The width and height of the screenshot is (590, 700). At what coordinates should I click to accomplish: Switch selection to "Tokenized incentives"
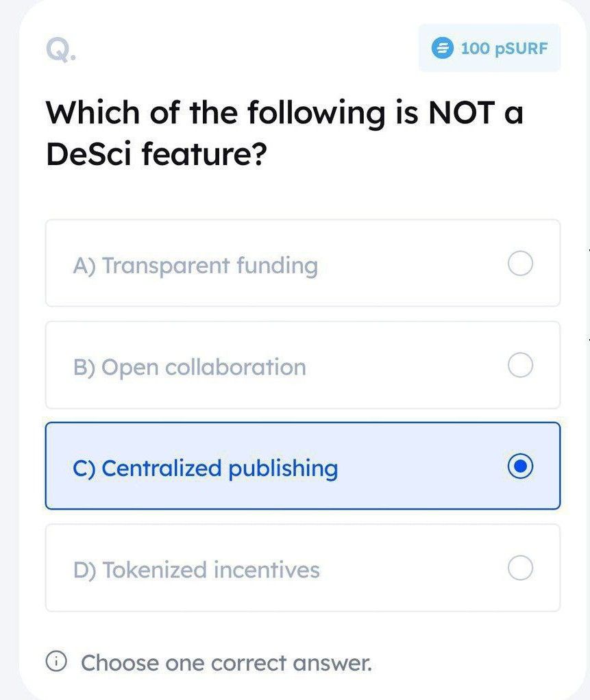pyautogui.click(x=302, y=568)
